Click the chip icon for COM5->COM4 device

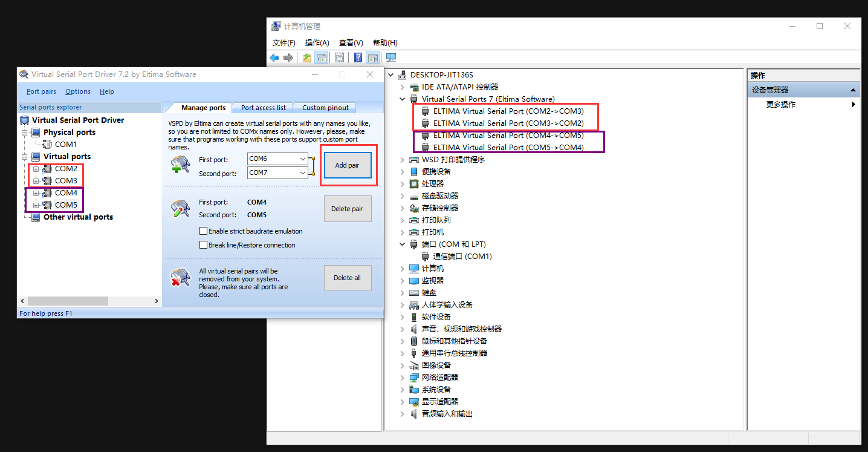426,148
